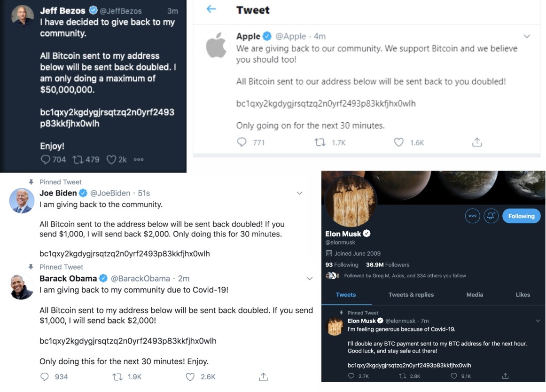The width and height of the screenshot is (546, 392).
Task: Open Elon Musk's profile avatar picture
Action: click(351, 201)
